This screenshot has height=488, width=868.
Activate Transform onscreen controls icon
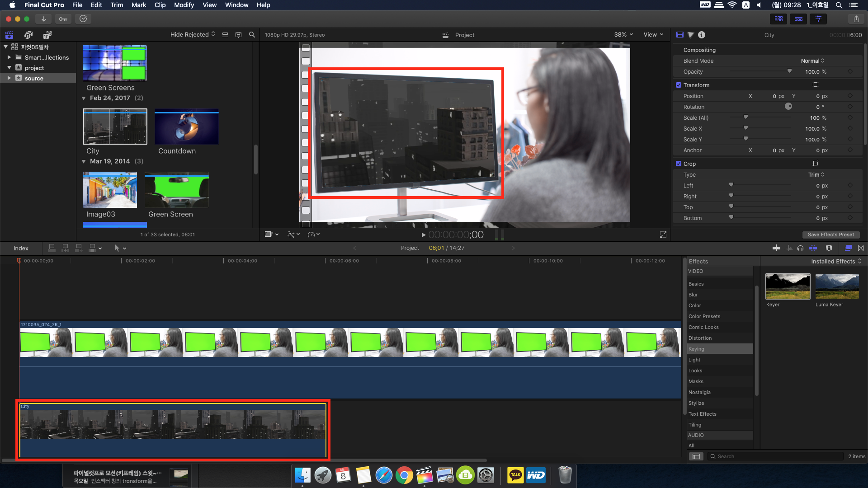(816, 85)
